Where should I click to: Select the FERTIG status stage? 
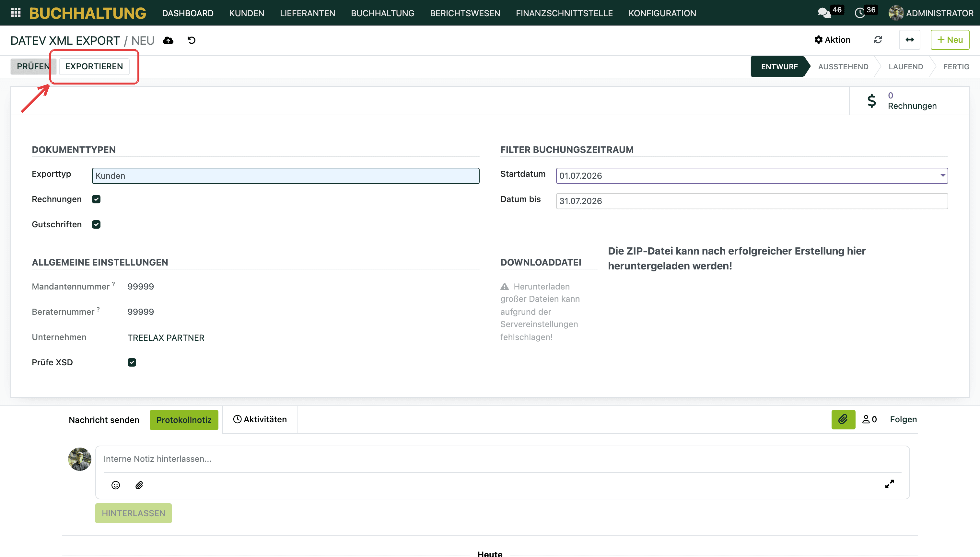point(956,67)
